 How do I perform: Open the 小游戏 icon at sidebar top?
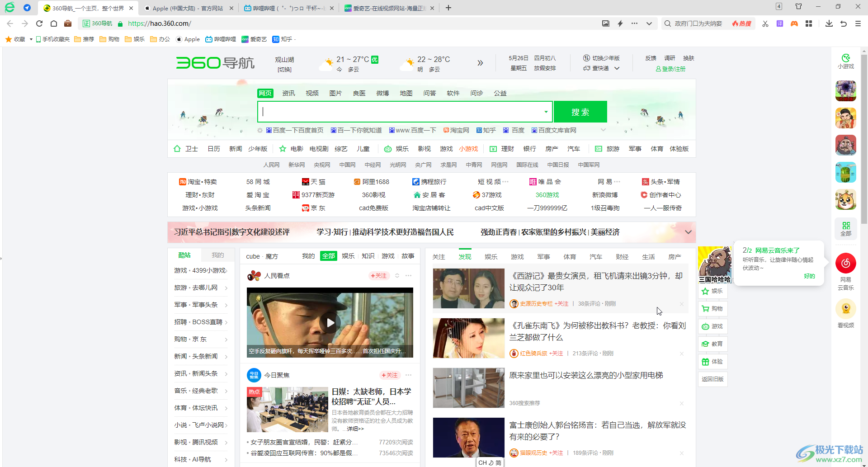(x=846, y=61)
